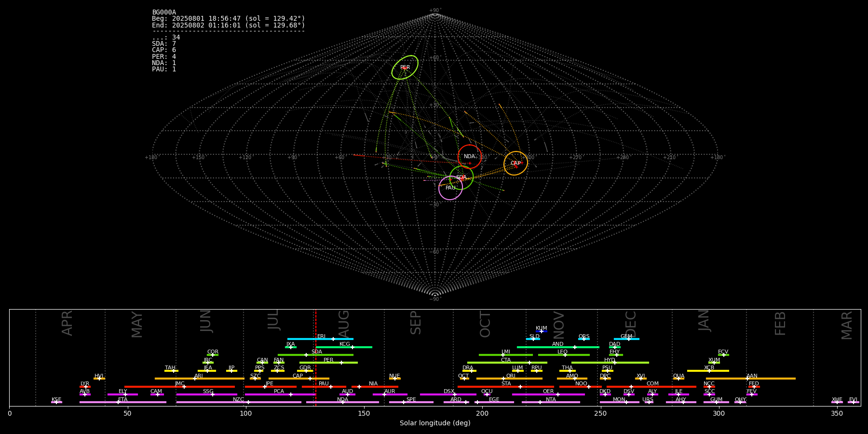868x434 pixels.
Task: Select the HYD shower bar
Action: click(x=610, y=363)
